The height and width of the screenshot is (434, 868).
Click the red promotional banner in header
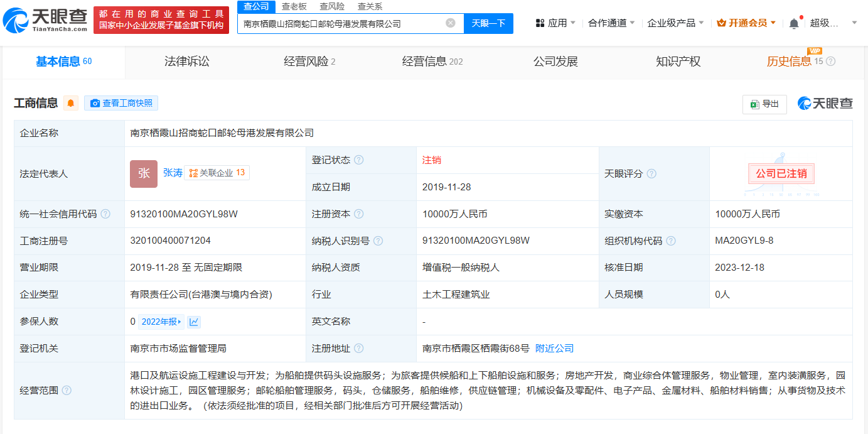[x=161, y=19]
